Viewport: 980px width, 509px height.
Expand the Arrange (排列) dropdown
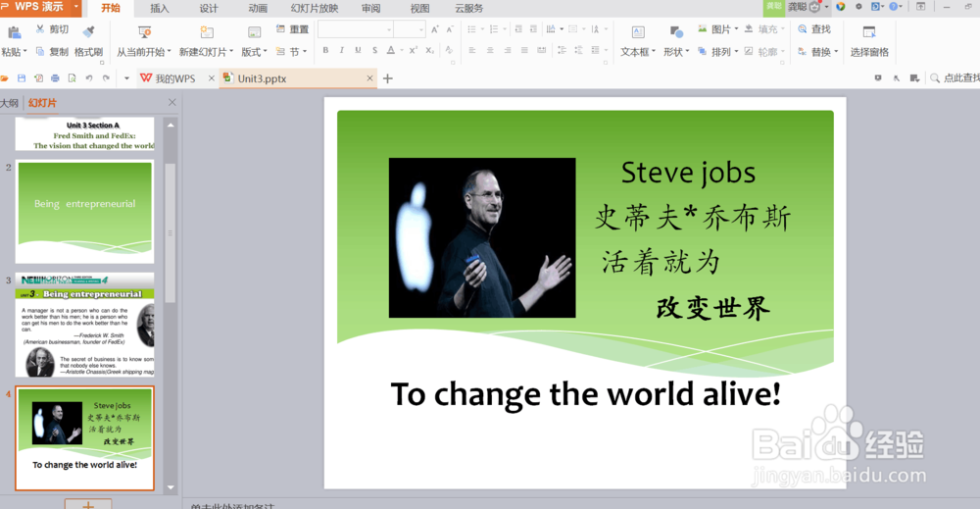[x=736, y=52]
